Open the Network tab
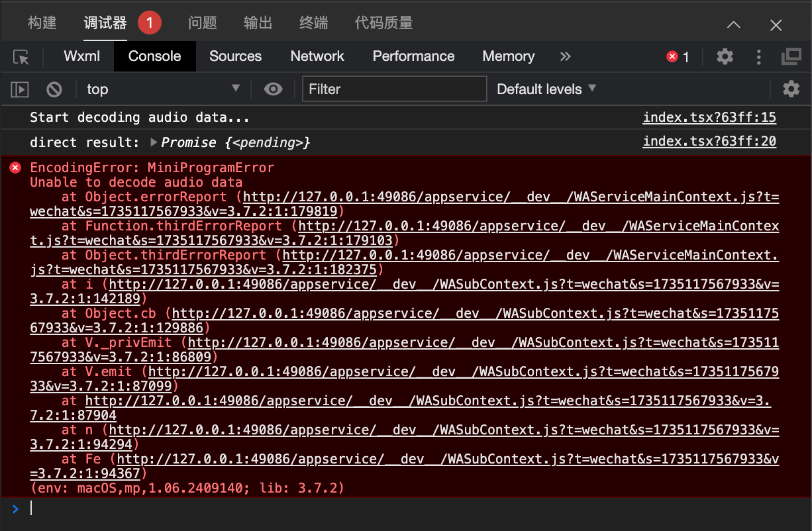 click(317, 57)
